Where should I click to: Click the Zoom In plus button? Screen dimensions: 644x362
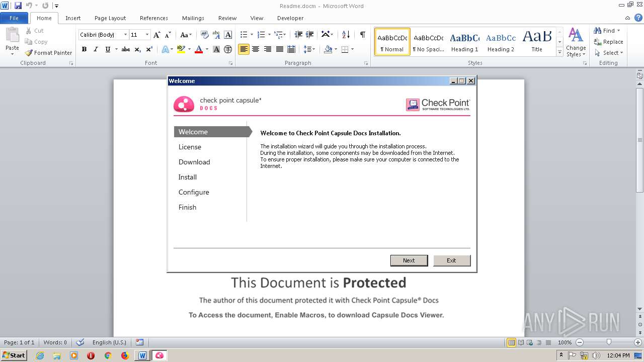tap(638, 342)
